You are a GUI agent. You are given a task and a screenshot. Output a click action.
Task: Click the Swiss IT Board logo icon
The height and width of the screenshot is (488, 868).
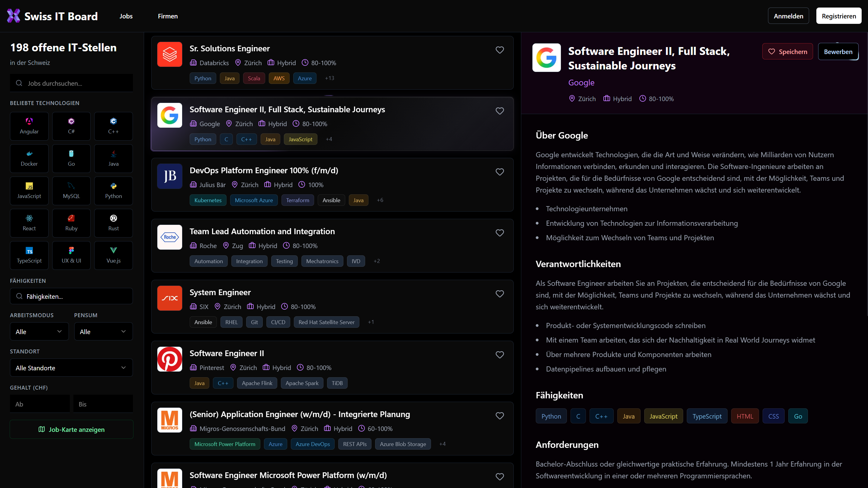click(14, 16)
